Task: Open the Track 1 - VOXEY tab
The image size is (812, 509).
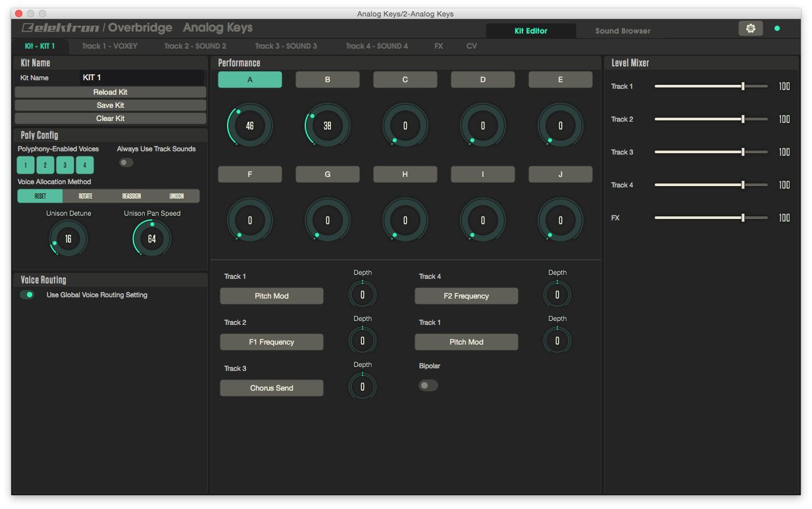Action: click(x=109, y=46)
